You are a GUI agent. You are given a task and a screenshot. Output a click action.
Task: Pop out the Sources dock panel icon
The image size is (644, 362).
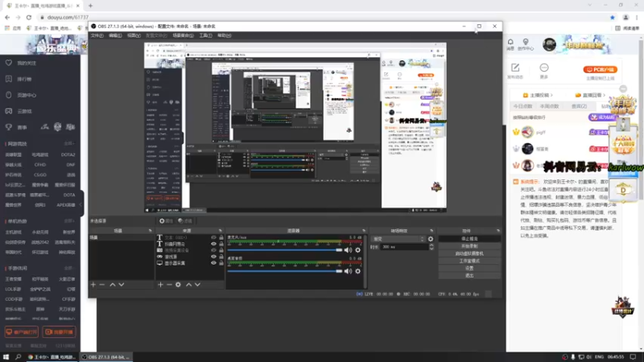(221, 231)
